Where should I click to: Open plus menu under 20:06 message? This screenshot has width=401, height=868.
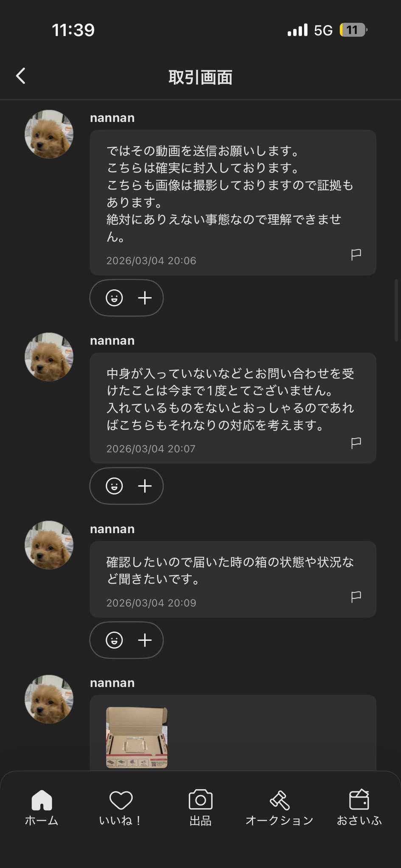coord(145,298)
